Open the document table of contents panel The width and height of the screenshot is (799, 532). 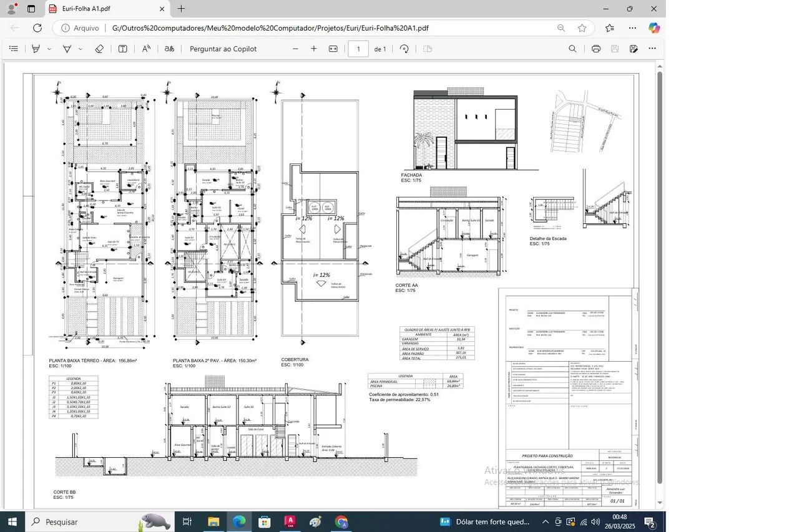pos(13,48)
